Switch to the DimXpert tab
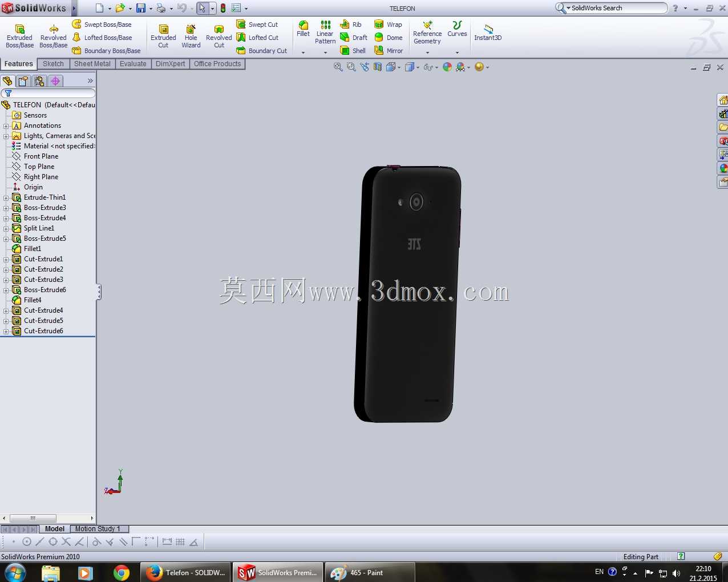The image size is (728, 582). (170, 64)
